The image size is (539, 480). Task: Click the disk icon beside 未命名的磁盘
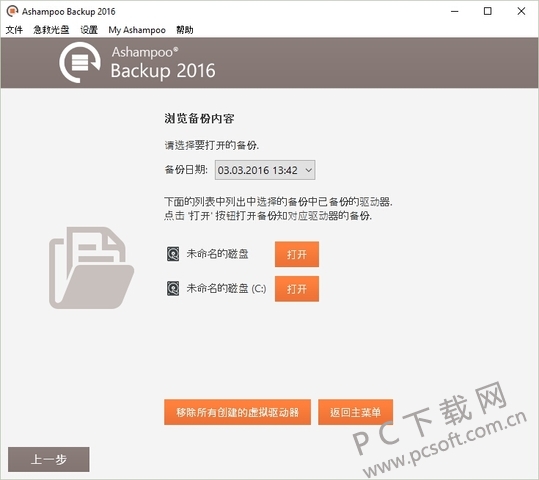tap(173, 254)
